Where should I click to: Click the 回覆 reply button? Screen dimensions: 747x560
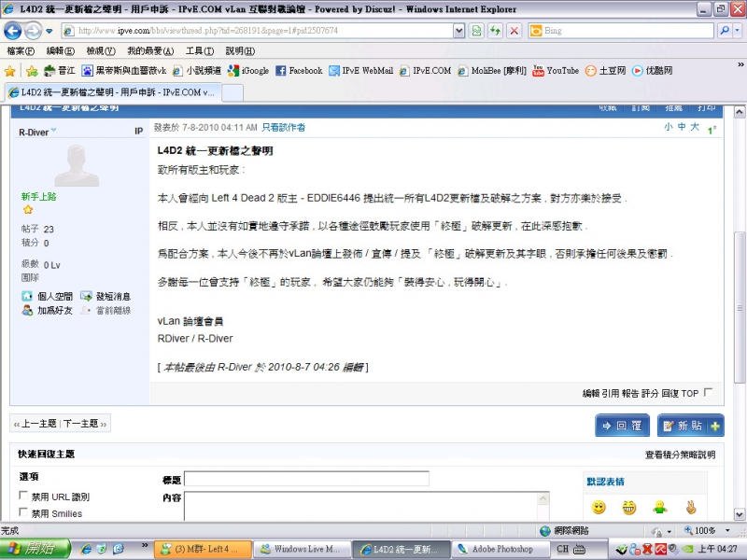622,426
